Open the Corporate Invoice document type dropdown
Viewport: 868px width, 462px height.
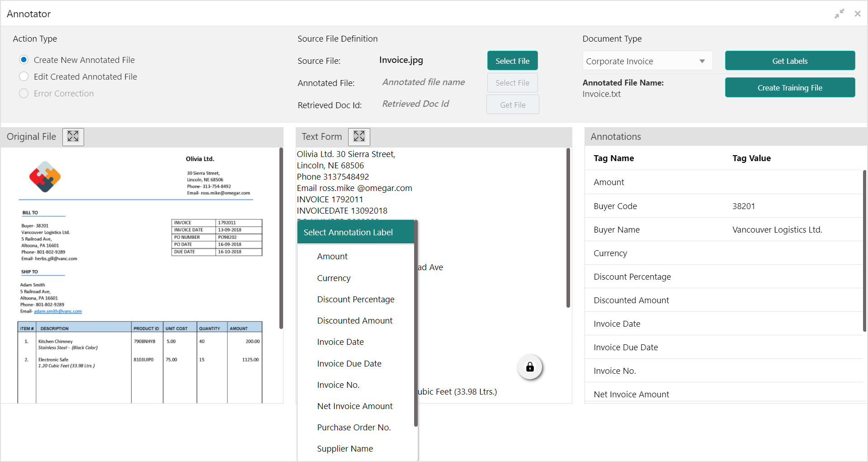(x=647, y=61)
